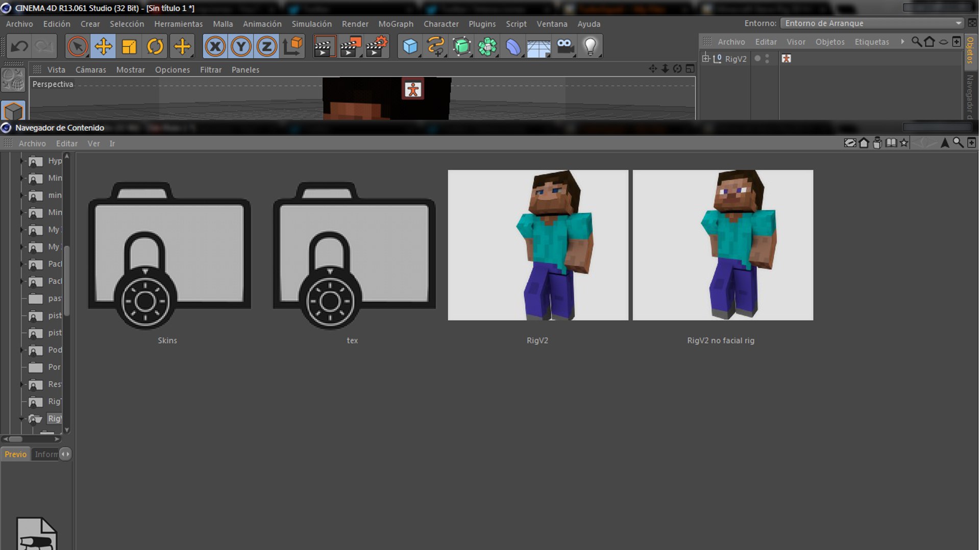Click Content Browser up arrow icon
The height and width of the screenshot is (550, 980).
click(x=945, y=143)
